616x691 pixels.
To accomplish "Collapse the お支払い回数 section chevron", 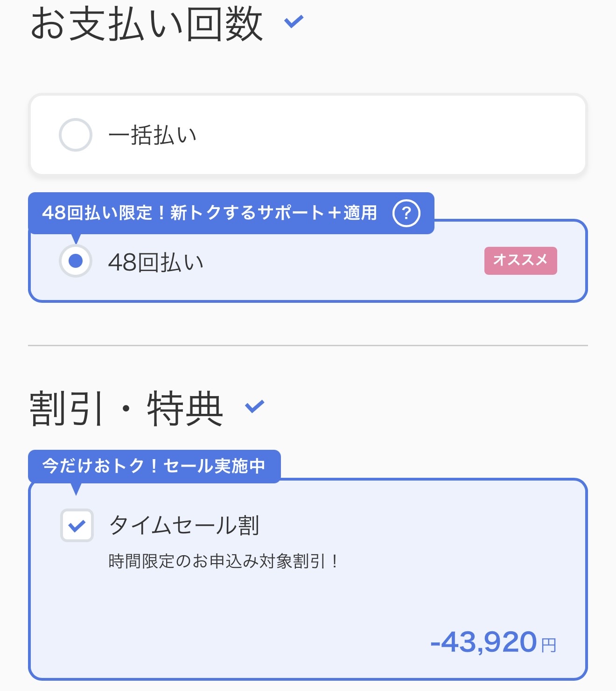I will (x=294, y=21).
